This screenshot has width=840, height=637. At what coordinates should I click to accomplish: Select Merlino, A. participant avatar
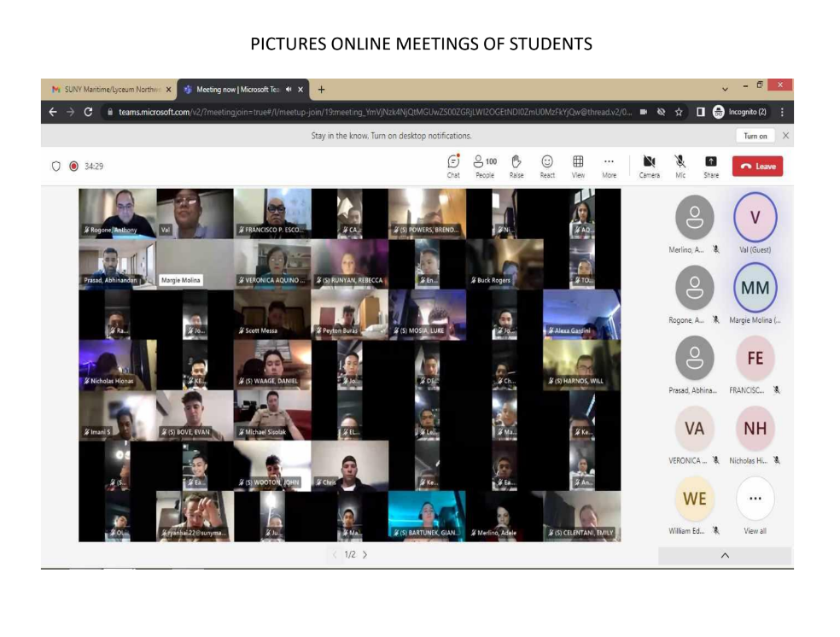694,218
